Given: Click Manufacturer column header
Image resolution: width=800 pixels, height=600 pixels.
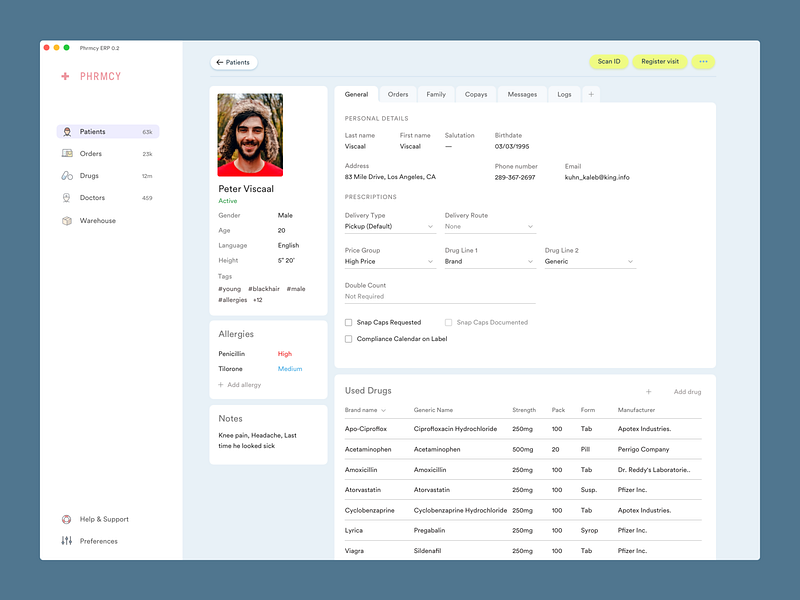Looking at the screenshot, I should [x=636, y=410].
